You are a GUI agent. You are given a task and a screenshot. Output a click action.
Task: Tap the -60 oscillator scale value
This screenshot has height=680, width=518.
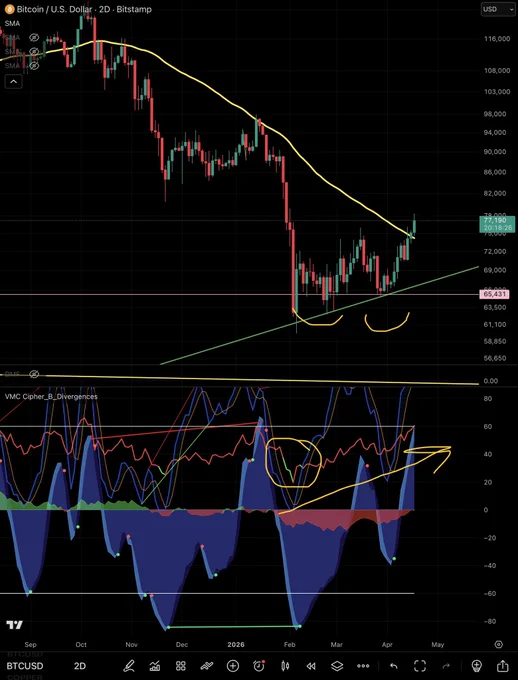[490, 593]
